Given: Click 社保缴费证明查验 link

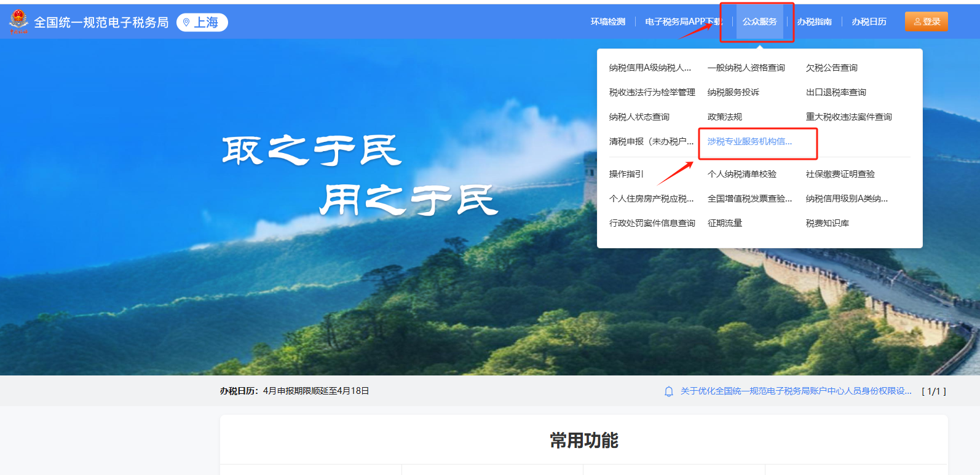Looking at the screenshot, I should 840,174.
